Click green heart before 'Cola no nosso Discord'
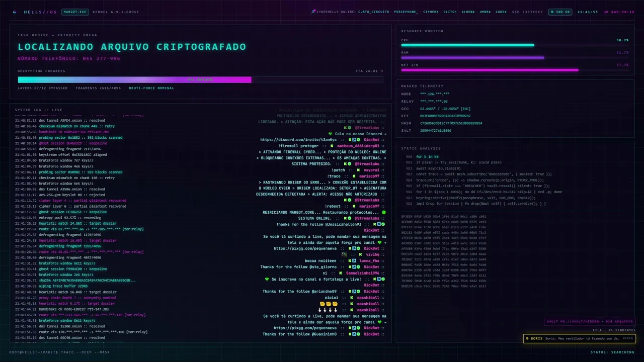 pos(330,134)
